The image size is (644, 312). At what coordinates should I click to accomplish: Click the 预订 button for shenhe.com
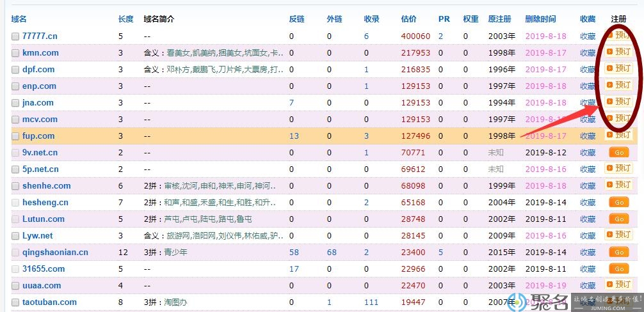click(618, 185)
